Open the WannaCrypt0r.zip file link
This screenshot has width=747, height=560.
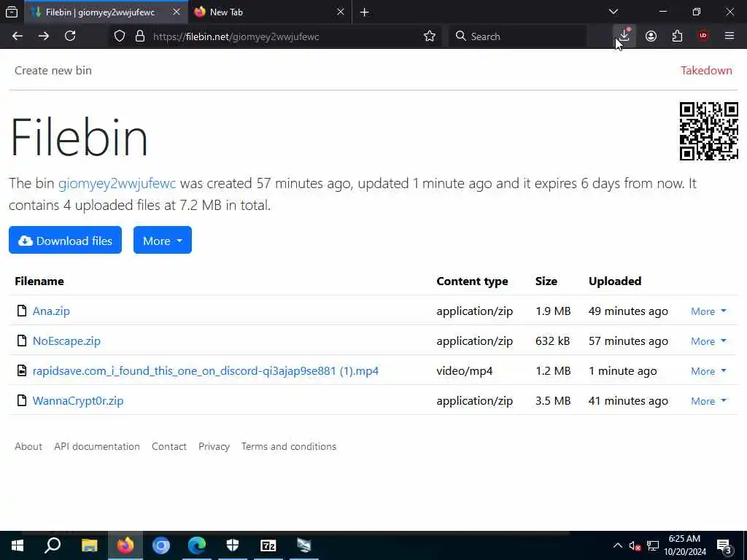(x=77, y=401)
